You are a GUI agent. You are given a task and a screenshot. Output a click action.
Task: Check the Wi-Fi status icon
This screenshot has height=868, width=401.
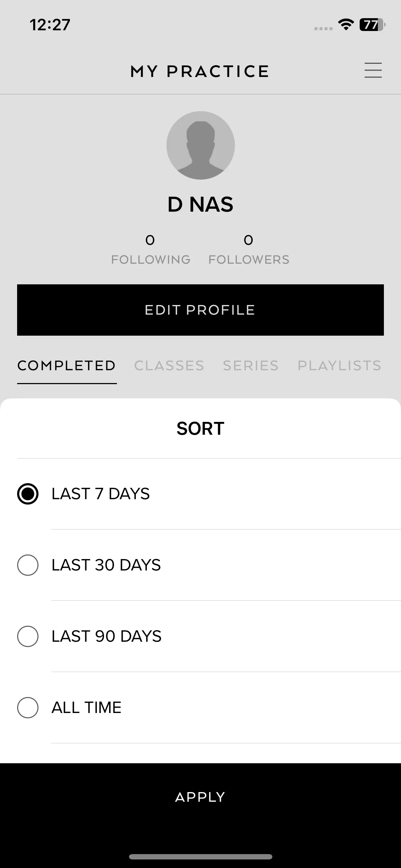click(346, 25)
